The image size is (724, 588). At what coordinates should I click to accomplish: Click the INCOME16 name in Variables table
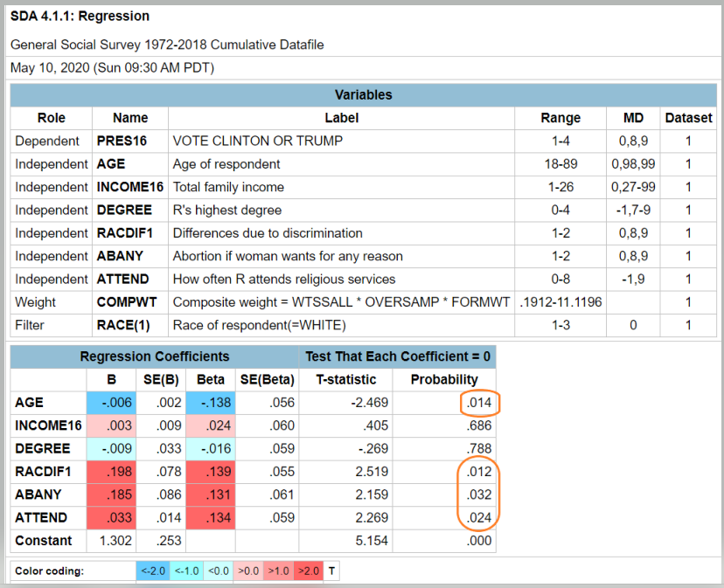click(129, 187)
